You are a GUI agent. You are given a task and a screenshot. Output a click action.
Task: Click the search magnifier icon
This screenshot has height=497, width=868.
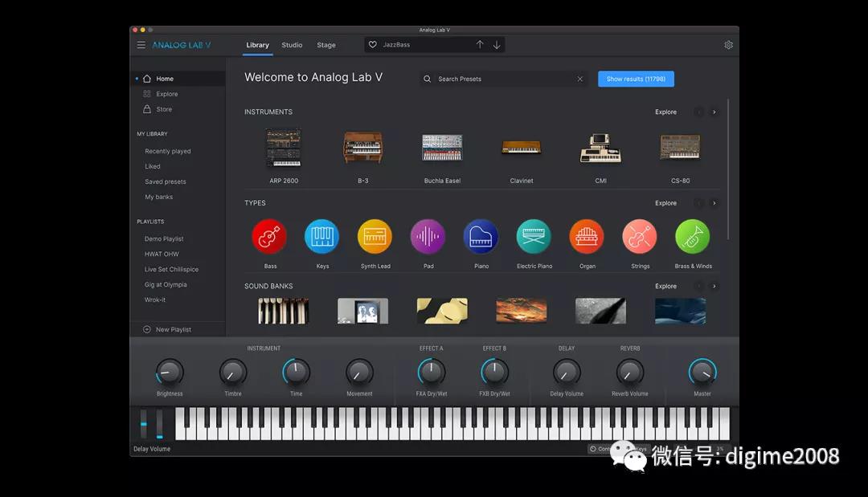coord(428,79)
